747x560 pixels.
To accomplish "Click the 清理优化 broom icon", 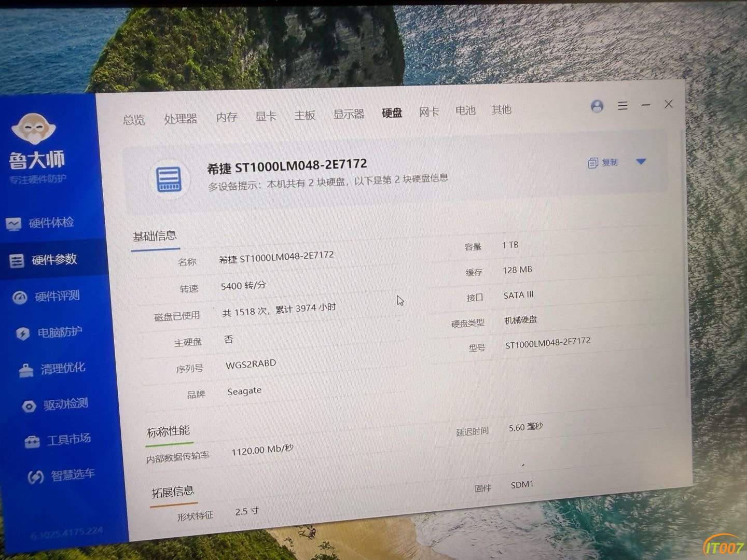I will pyautogui.click(x=26, y=370).
